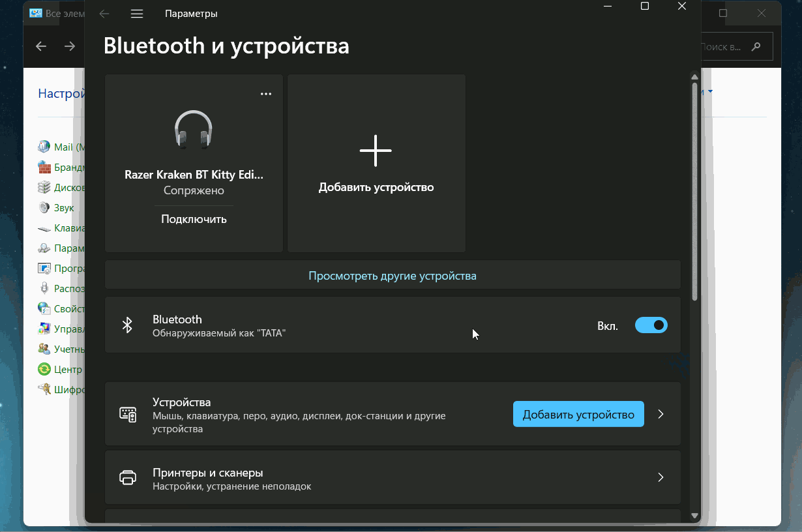Viewport: 802px width, 532px height.
Task: Click scrollbar down arrow at bottom
Action: pos(694,516)
